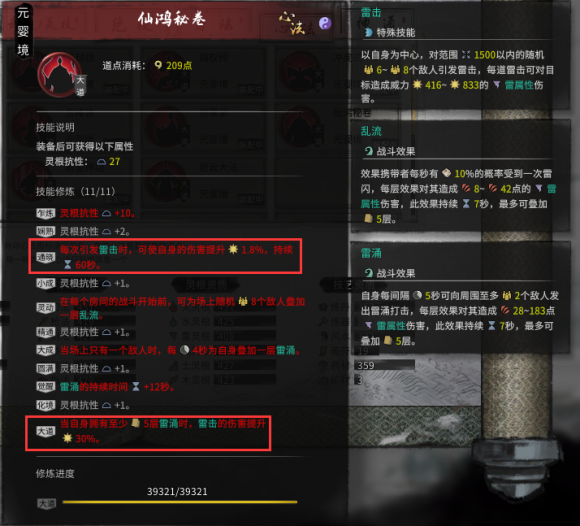Image resolution: width=580 pixels, height=526 pixels.
Task: Click the purple yin-yang icon in header
Action: (x=325, y=23)
